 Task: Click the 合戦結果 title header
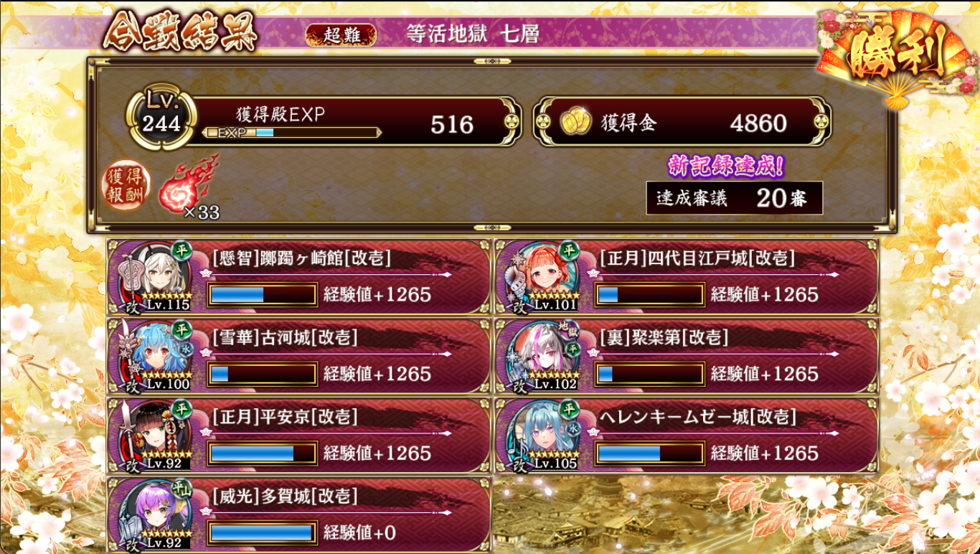tap(179, 32)
